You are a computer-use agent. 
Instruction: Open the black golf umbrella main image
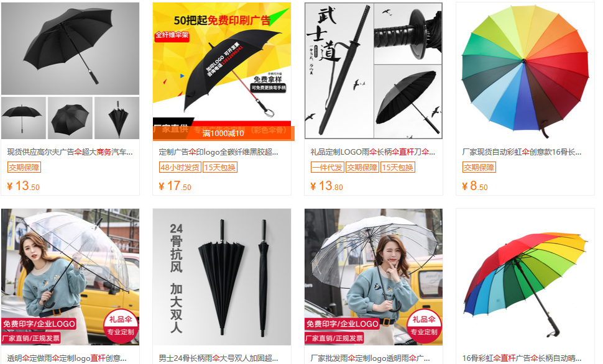coord(70,49)
